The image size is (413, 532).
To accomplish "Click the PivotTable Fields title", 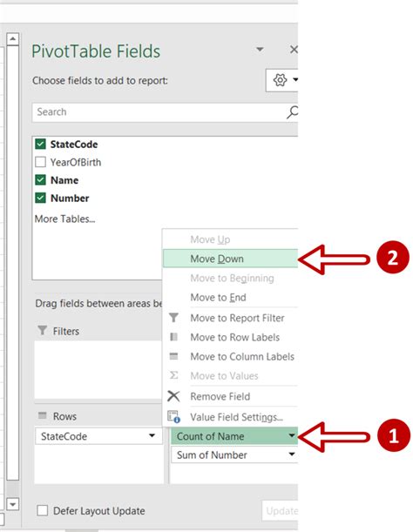I will point(96,51).
